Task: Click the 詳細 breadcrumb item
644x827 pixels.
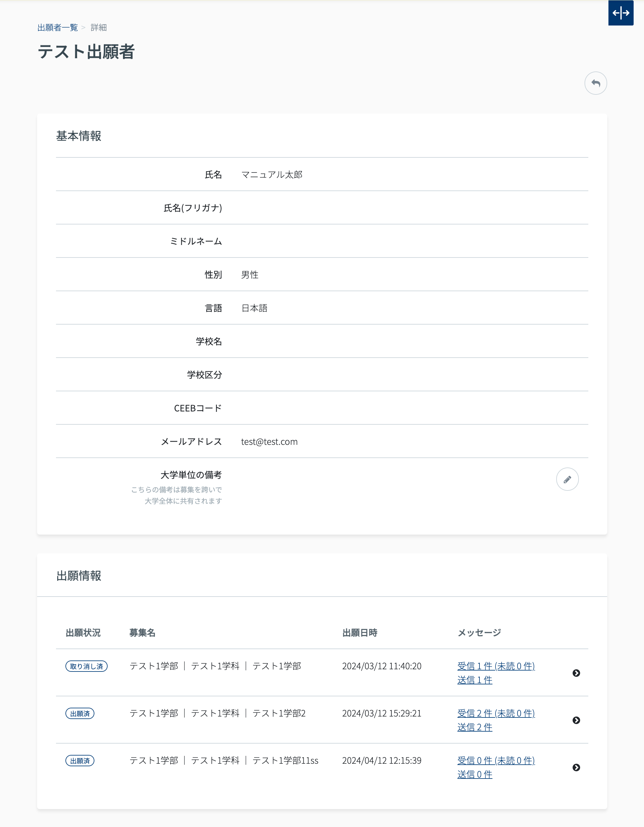Action: tap(99, 27)
